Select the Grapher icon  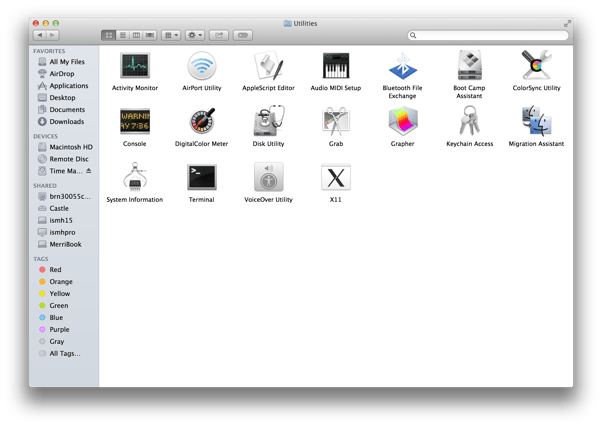(x=402, y=121)
